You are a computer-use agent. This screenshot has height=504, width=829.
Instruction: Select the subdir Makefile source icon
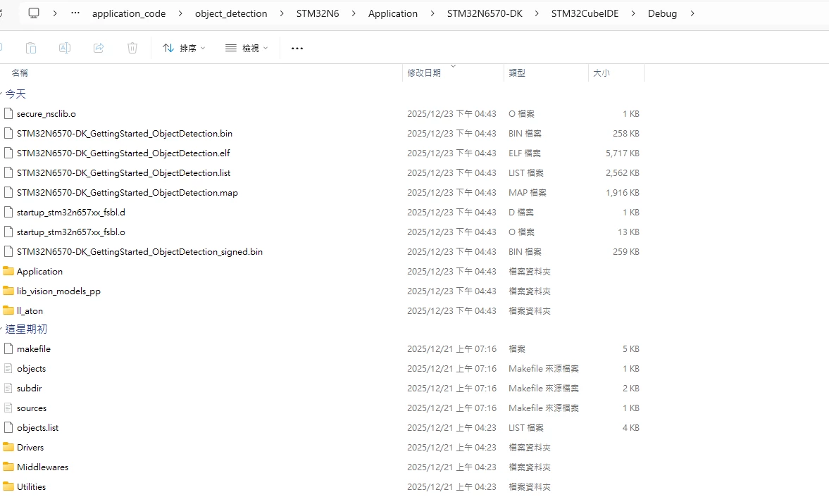(8, 388)
